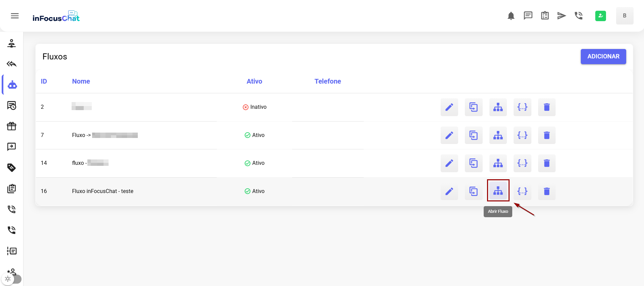Open the chatbot robot sidebar icon
Screen dimensions: 644x286
point(12,85)
